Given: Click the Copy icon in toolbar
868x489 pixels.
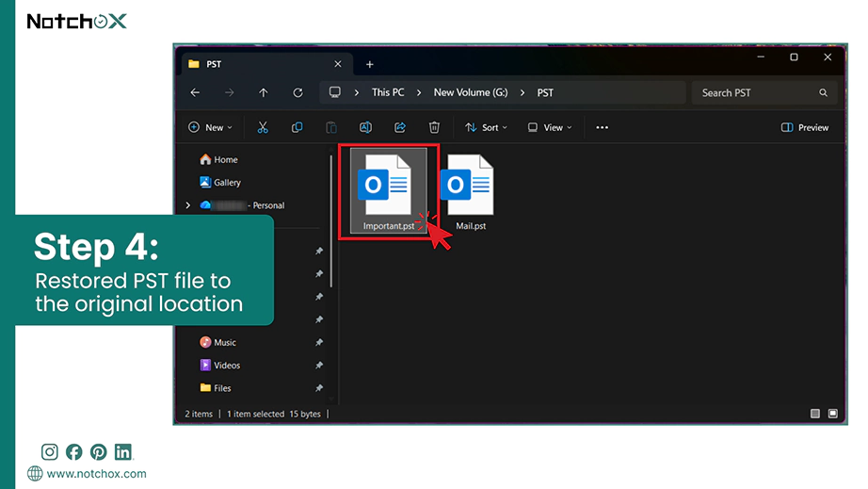Looking at the screenshot, I should (297, 127).
